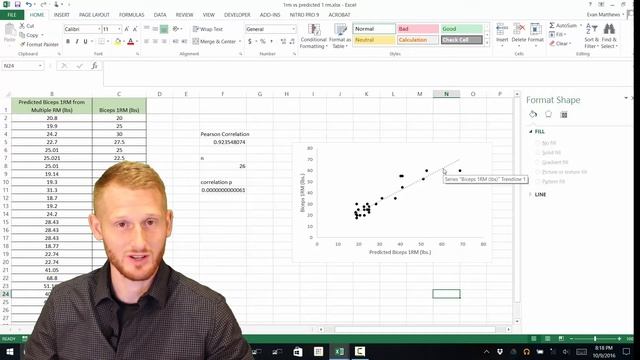Open Conditional Formatting
Image resolution: width=640 pixels, height=360 pixels.
(313, 36)
